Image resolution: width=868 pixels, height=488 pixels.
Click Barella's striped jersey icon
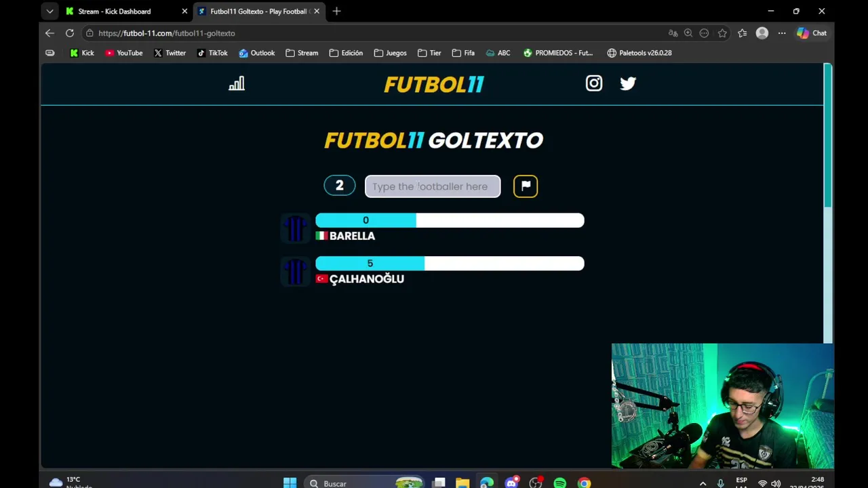point(296,228)
